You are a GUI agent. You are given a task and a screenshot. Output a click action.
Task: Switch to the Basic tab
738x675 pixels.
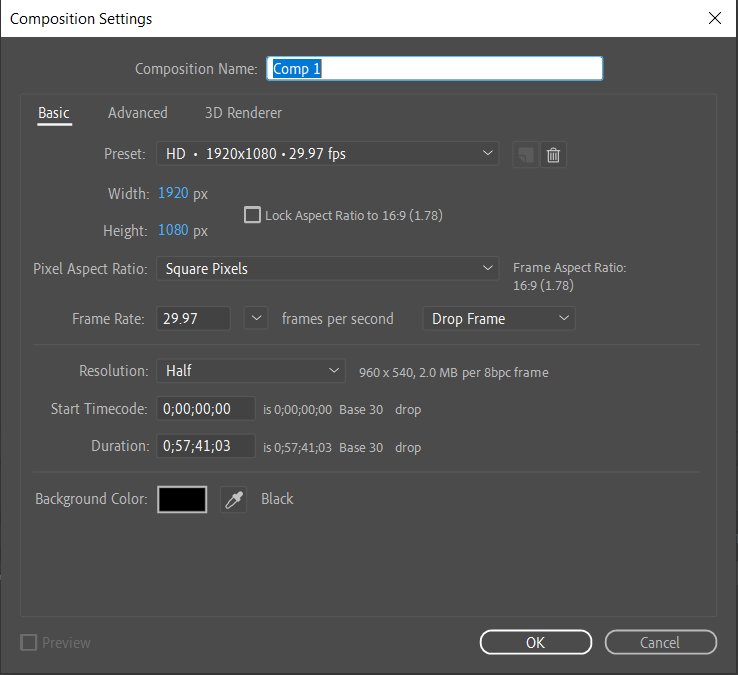[54, 113]
